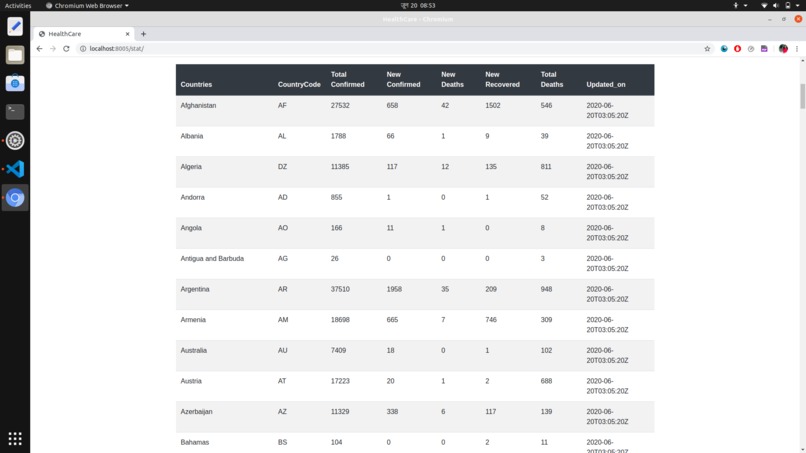Click the Countries column header
806x453 pixels.
coord(196,84)
